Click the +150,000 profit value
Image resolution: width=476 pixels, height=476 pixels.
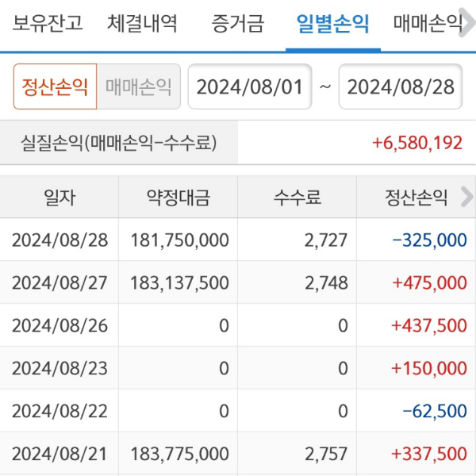429,368
